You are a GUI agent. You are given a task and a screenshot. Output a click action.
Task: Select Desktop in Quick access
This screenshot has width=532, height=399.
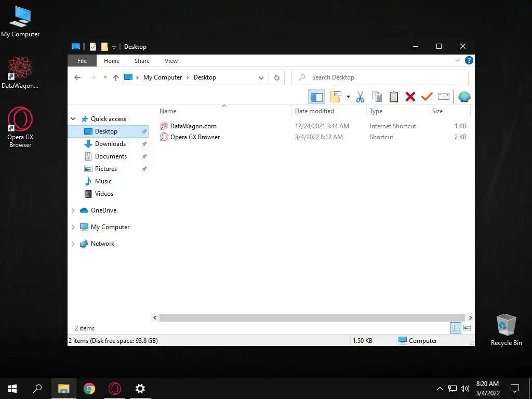tap(108, 131)
